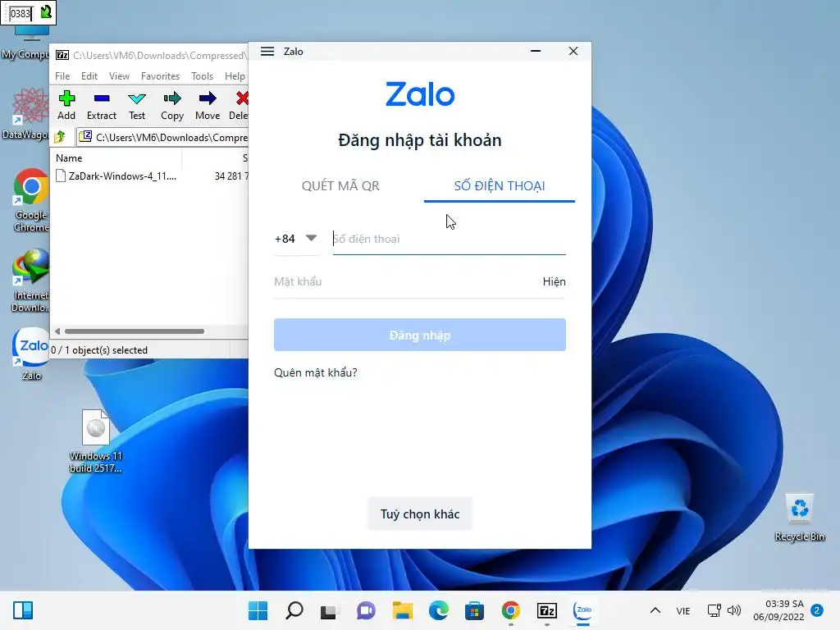Open the clock and date flyout
The image size is (840, 630).
[x=779, y=610]
